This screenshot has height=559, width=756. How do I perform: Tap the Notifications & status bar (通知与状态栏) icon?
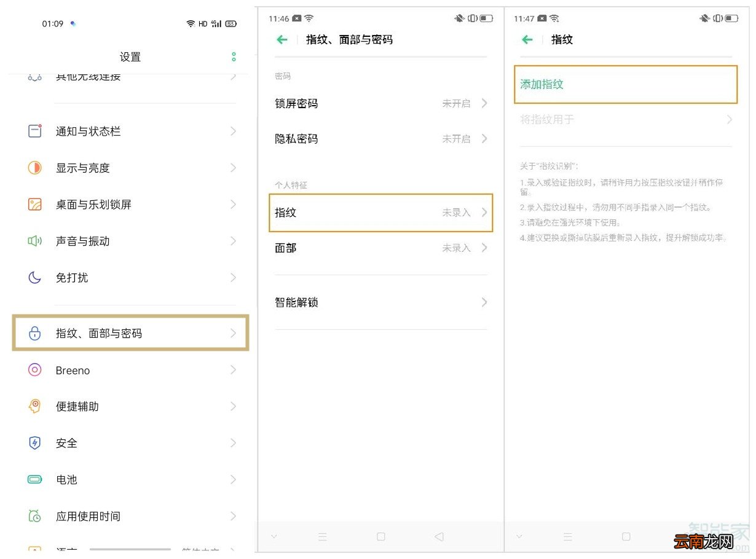click(x=35, y=131)
